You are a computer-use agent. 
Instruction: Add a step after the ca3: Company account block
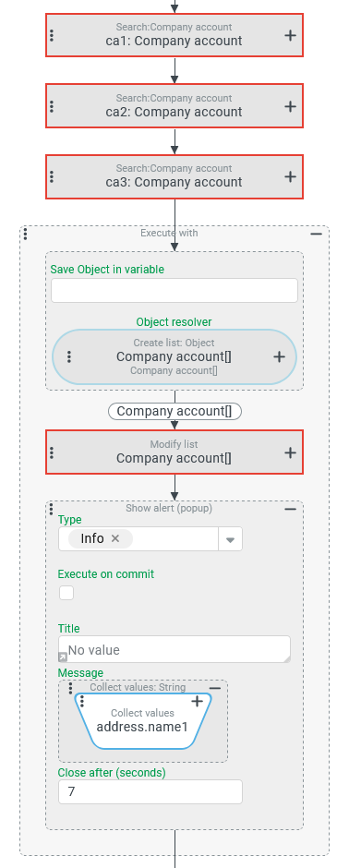click(x=291, y=176)
